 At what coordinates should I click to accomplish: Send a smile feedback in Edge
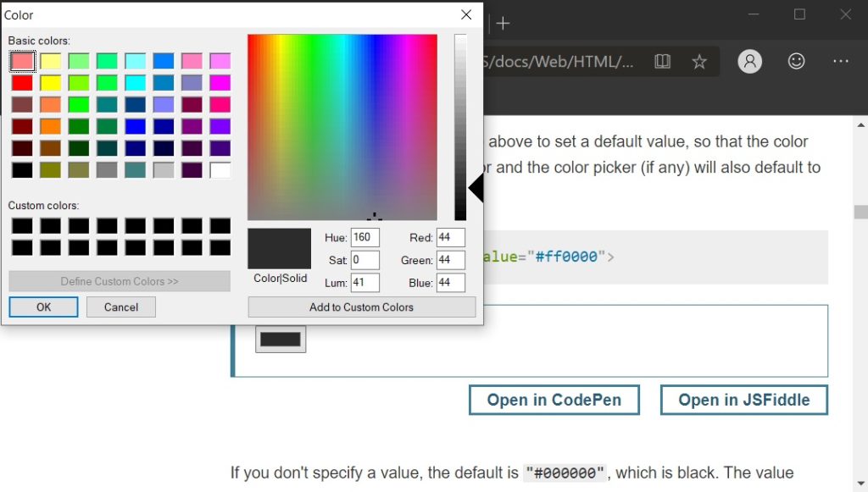795,61
